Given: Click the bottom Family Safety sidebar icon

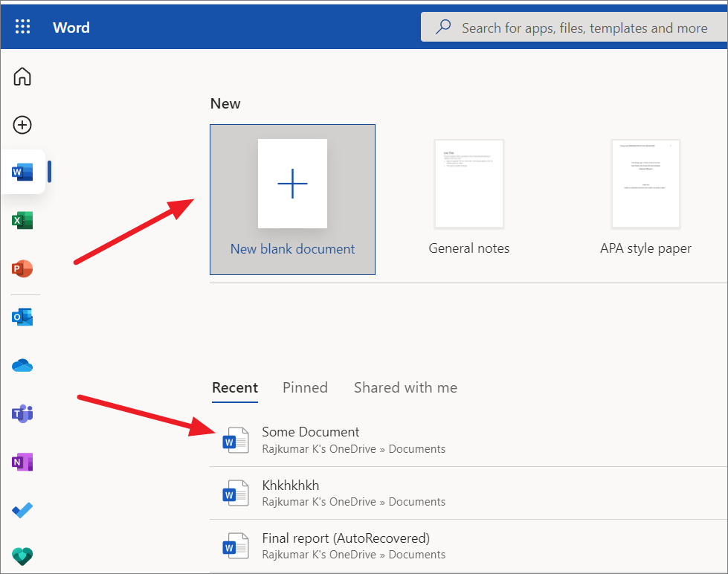Looking at the screenshot, I should tap(22, 556).
